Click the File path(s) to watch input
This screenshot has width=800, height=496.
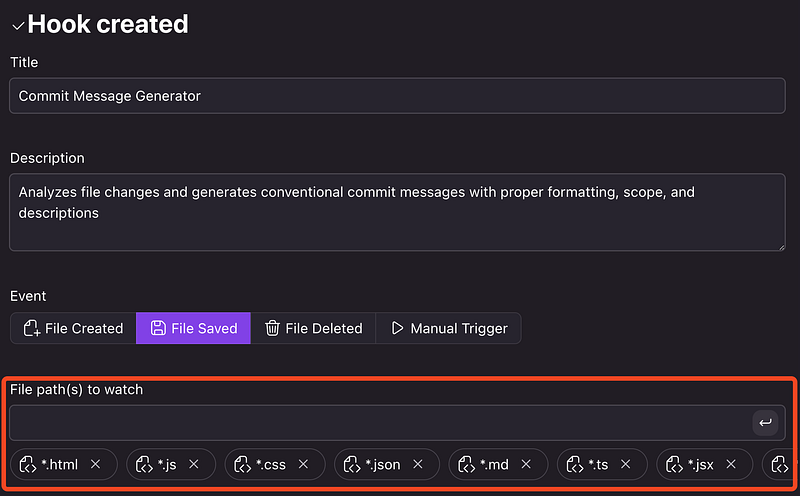point(380,423)
